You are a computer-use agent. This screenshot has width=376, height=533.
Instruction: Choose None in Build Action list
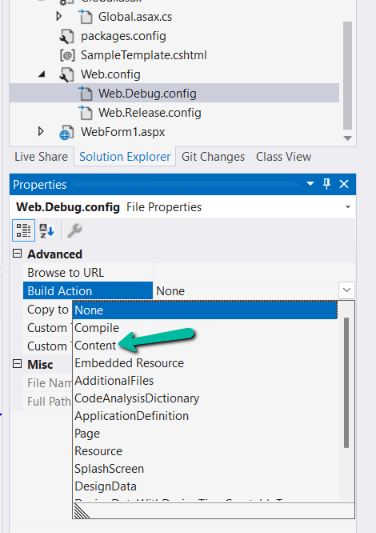[205, 310]
